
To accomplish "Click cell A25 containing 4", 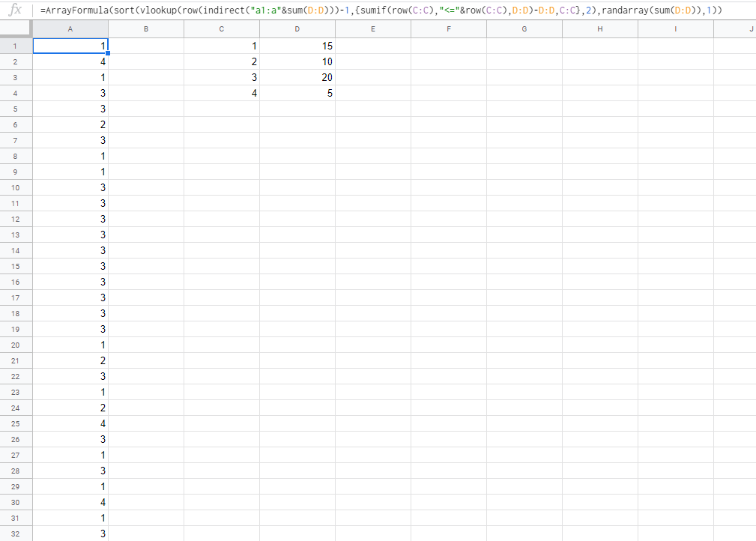I will [x=70, y=423].
